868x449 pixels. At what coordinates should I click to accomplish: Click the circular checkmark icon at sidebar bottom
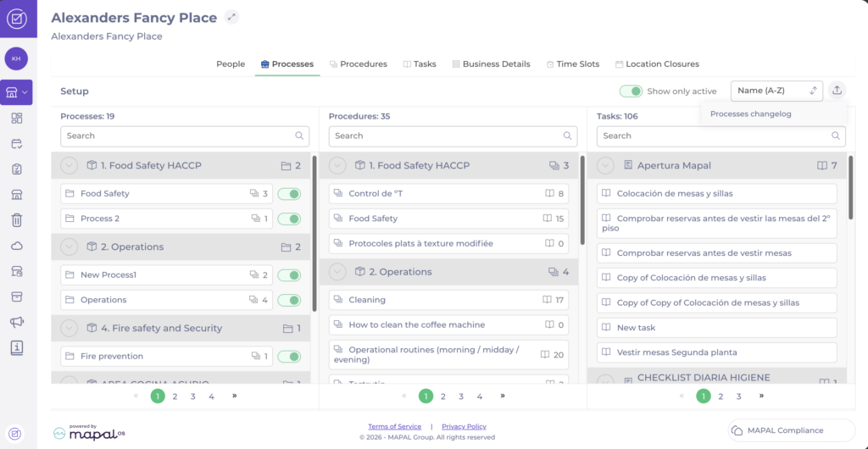(17, 434)
